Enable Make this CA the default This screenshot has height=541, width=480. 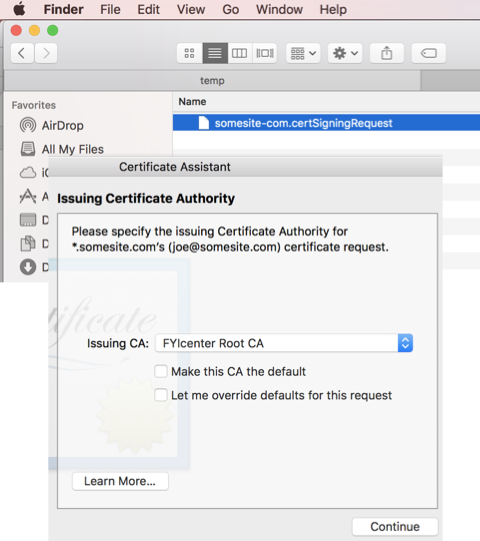pos(161,371)
